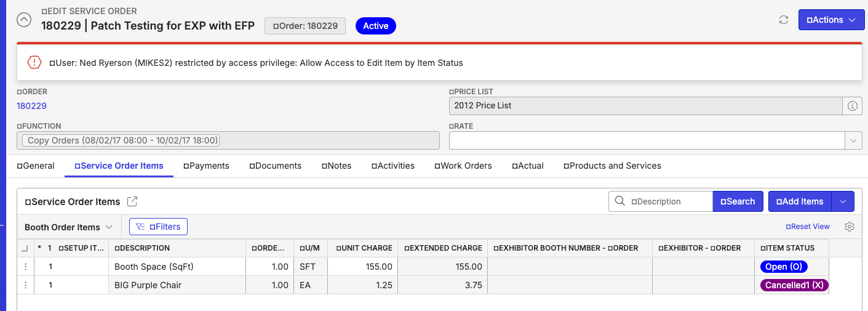Open the Actions dropdown menu
This screenshot has width=868, height=311.
coord(830,20)
